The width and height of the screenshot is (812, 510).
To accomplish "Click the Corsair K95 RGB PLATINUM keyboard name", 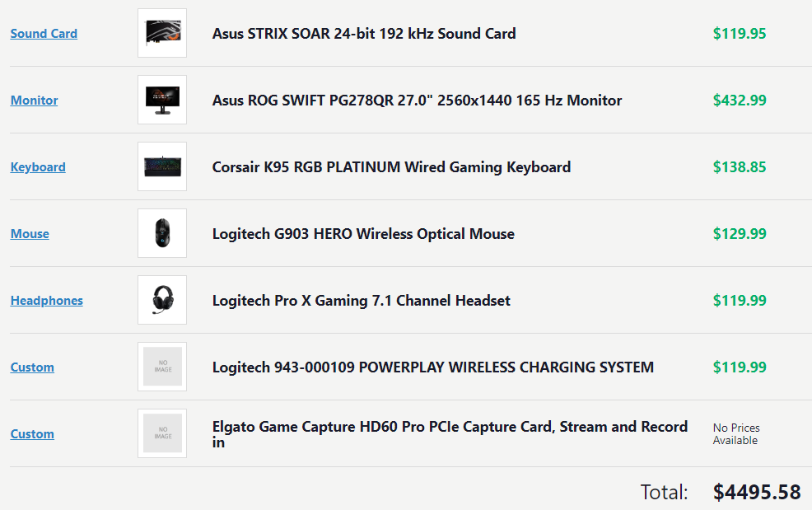I will pyautogui.click(x=391, y=167).
